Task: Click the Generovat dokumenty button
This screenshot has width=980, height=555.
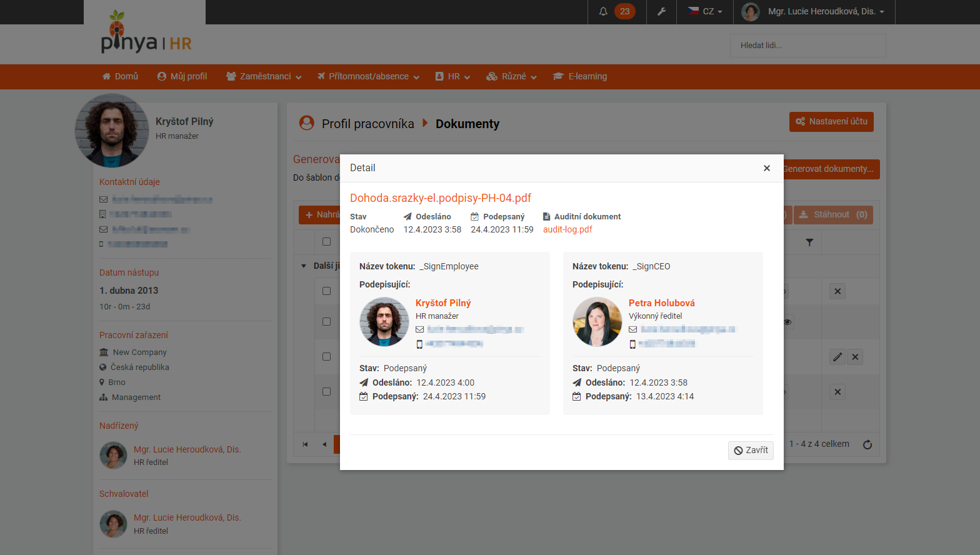Action: (831, 169)
